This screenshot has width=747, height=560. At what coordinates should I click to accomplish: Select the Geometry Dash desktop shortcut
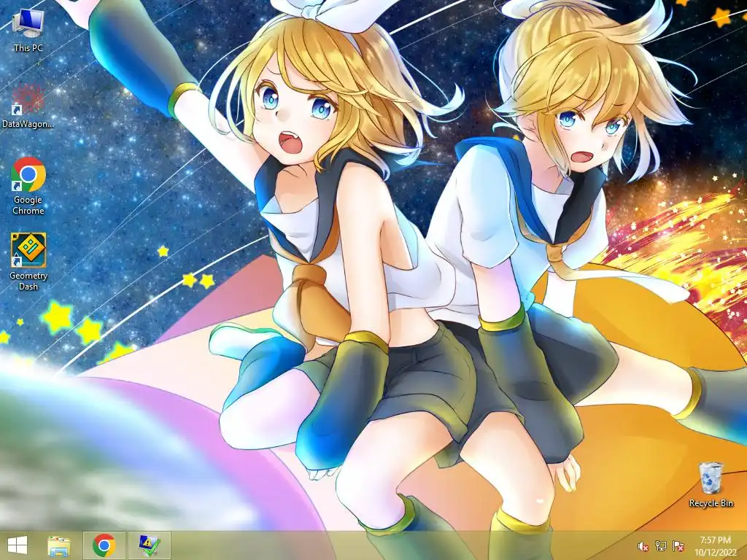click(28, 262)
